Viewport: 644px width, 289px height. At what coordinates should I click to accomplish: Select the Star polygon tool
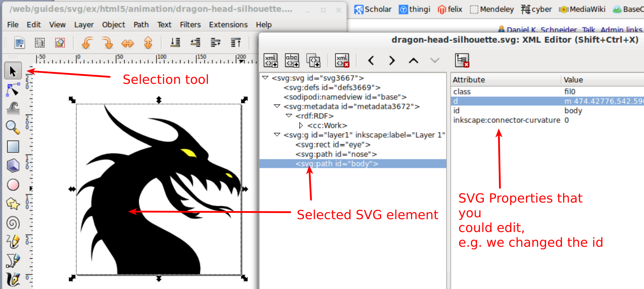coord(13,203)
